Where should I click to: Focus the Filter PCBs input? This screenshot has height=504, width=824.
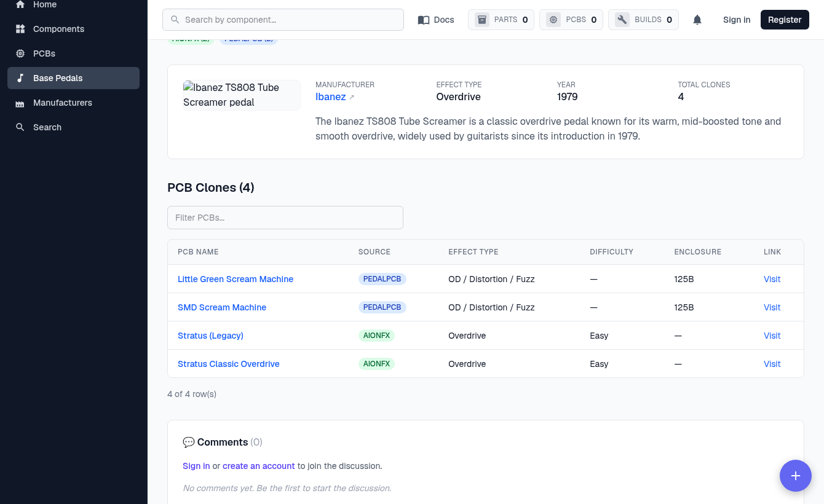285,218
